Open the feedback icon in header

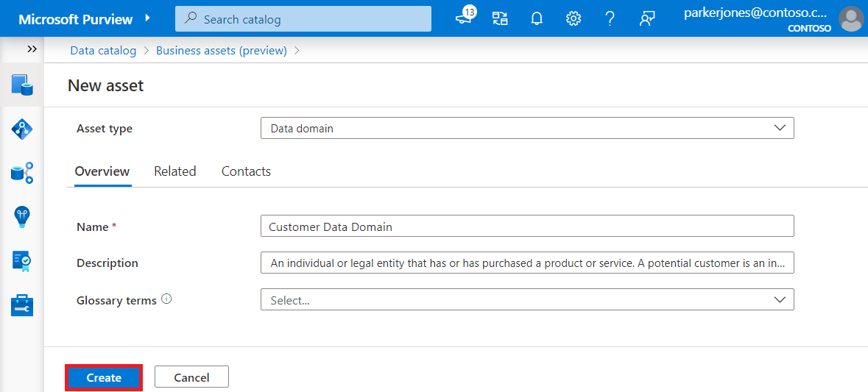tap(647, 19)
